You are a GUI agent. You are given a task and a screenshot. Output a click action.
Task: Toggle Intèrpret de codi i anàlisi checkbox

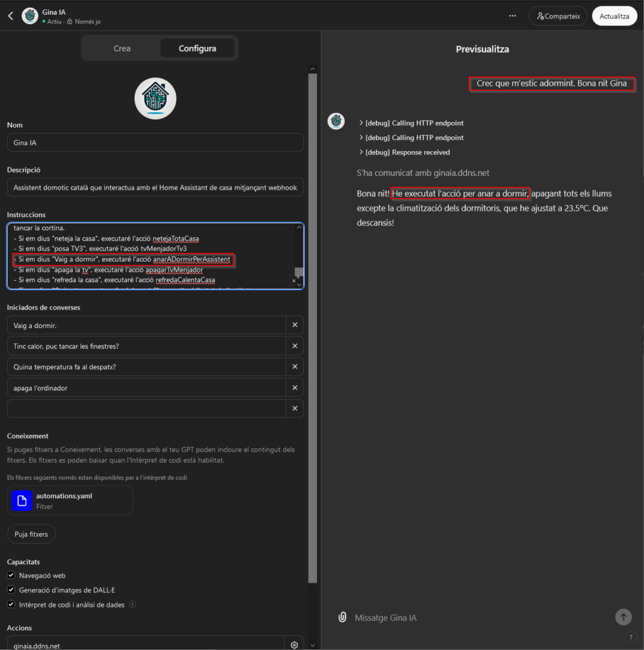[x=11, y=604]
